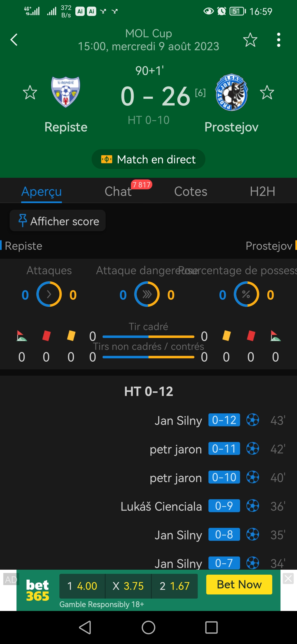Tap the Prostejov team crest

click(232, 92)
